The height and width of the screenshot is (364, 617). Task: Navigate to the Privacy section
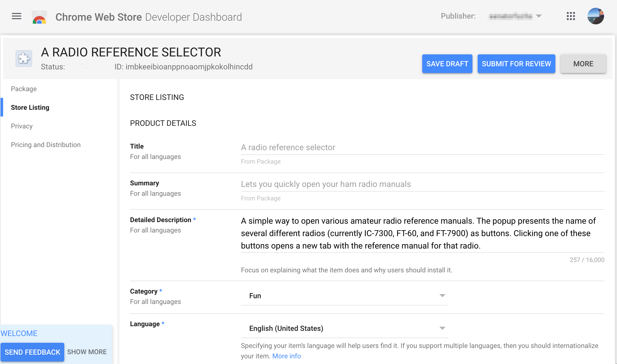tap(22, 126)
